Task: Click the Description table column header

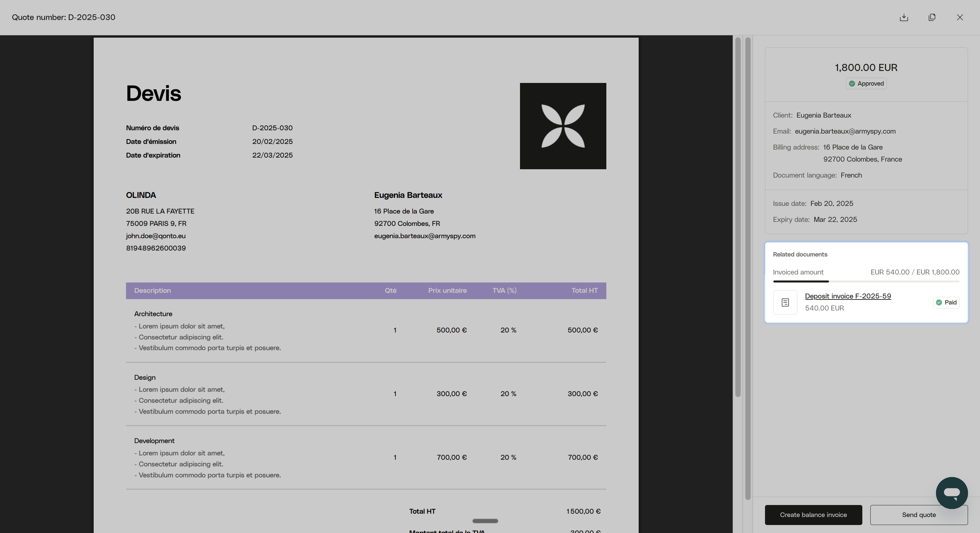Action: [153, 290]
